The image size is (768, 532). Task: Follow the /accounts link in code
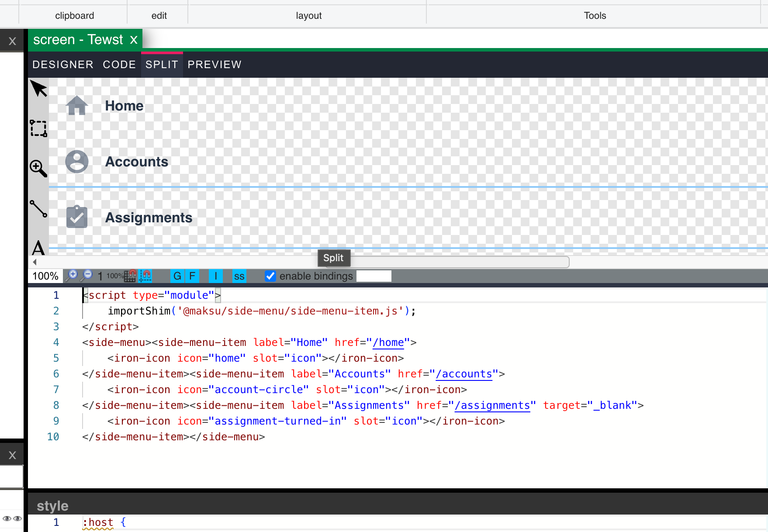point(464,374)
